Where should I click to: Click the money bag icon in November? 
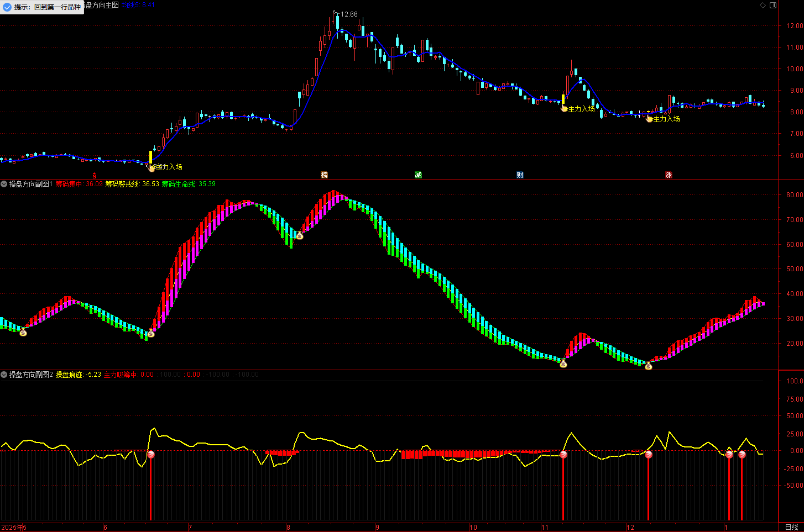tap(563, 364)
